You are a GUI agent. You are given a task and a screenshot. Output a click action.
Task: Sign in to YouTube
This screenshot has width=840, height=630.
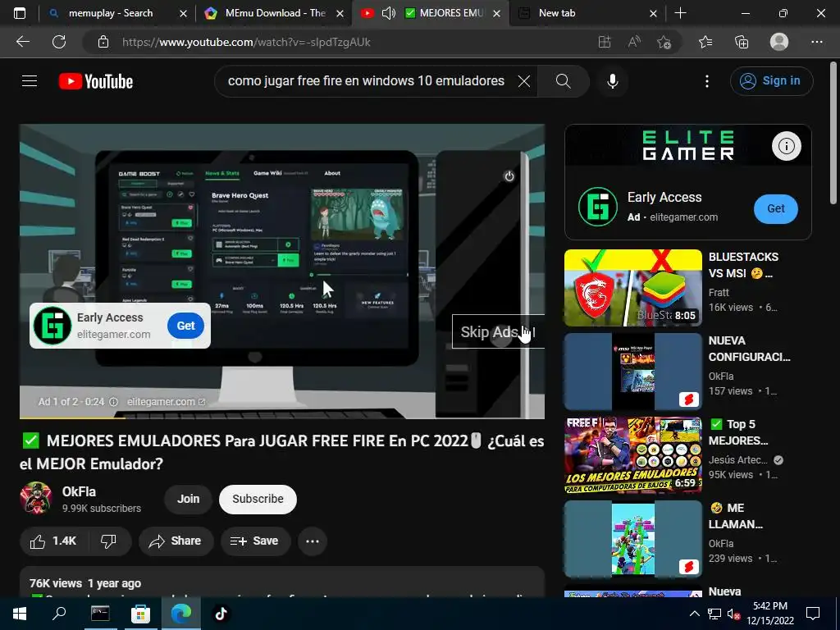771,81
